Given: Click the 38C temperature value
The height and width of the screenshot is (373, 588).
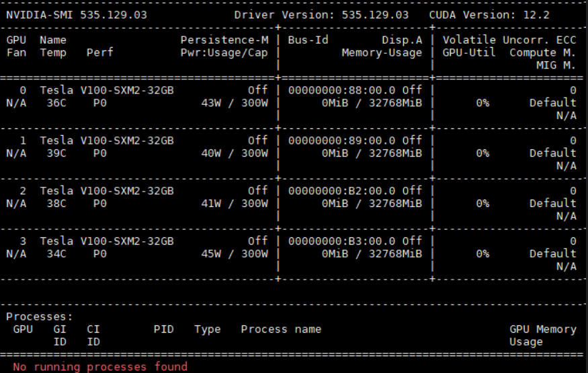Looking at the screenshot, I should [56, 204].
